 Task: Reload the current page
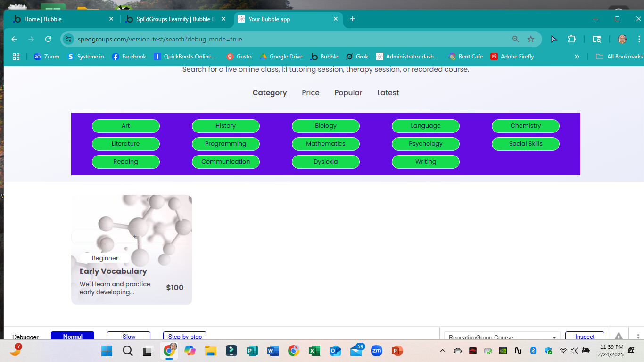pyautogui.click(x=48, y=39)
